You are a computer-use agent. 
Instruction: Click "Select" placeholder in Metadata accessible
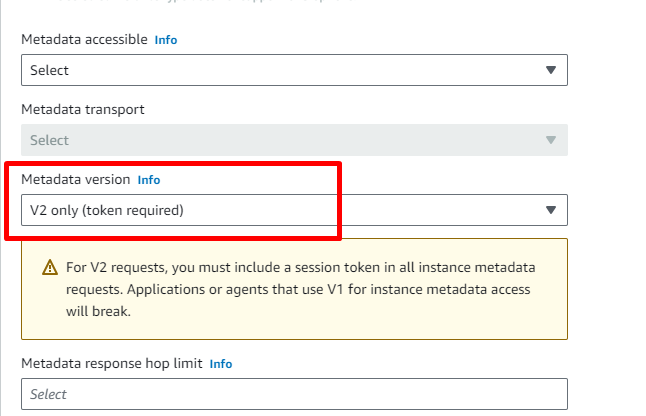[x=49, y=70]
